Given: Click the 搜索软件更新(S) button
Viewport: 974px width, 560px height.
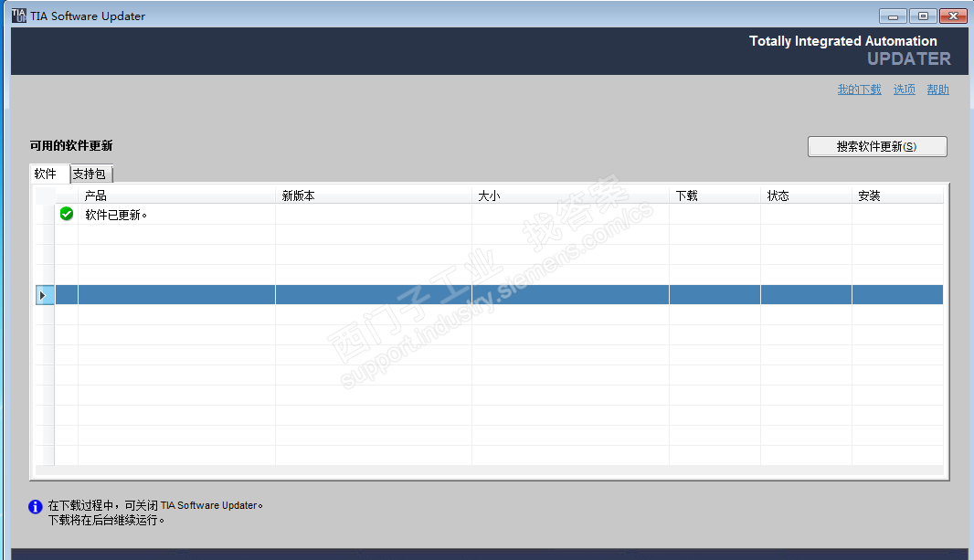Looking at the screenshot, I should (877, 146).
